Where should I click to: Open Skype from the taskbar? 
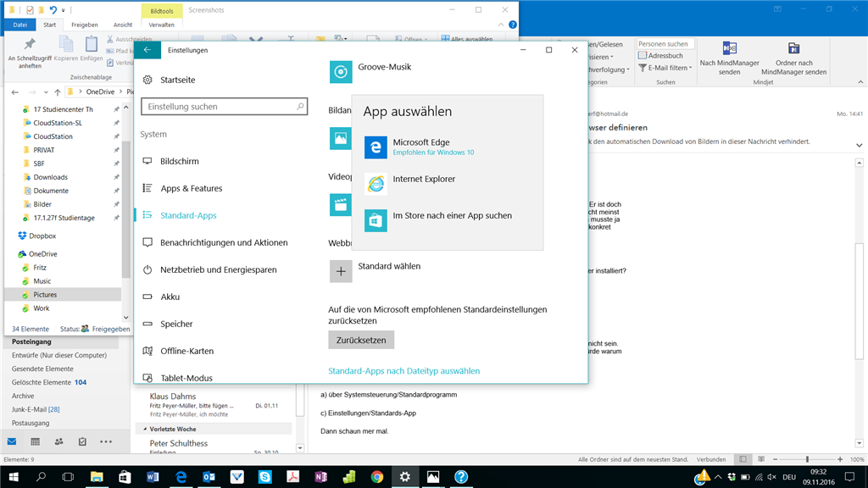[265, 476]
